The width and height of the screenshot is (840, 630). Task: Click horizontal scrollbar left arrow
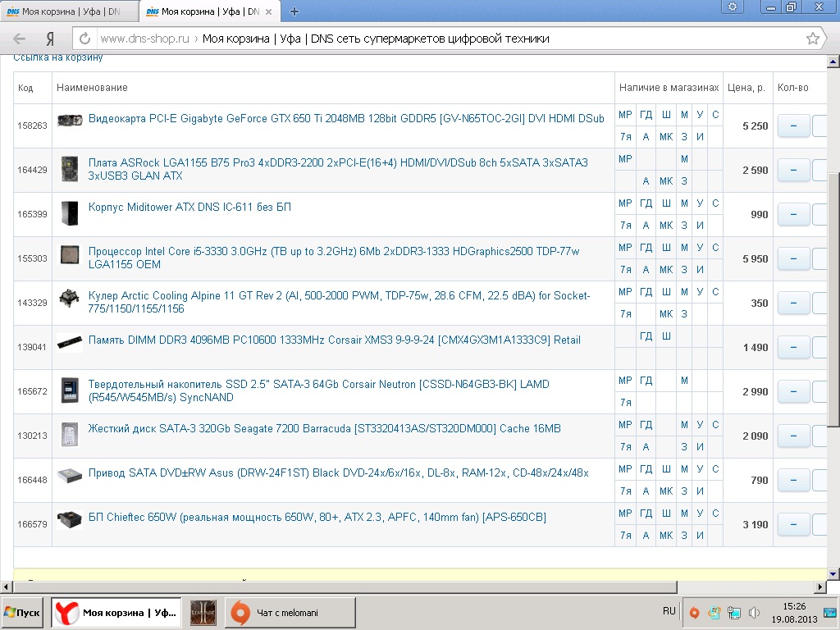click(6, 587)
